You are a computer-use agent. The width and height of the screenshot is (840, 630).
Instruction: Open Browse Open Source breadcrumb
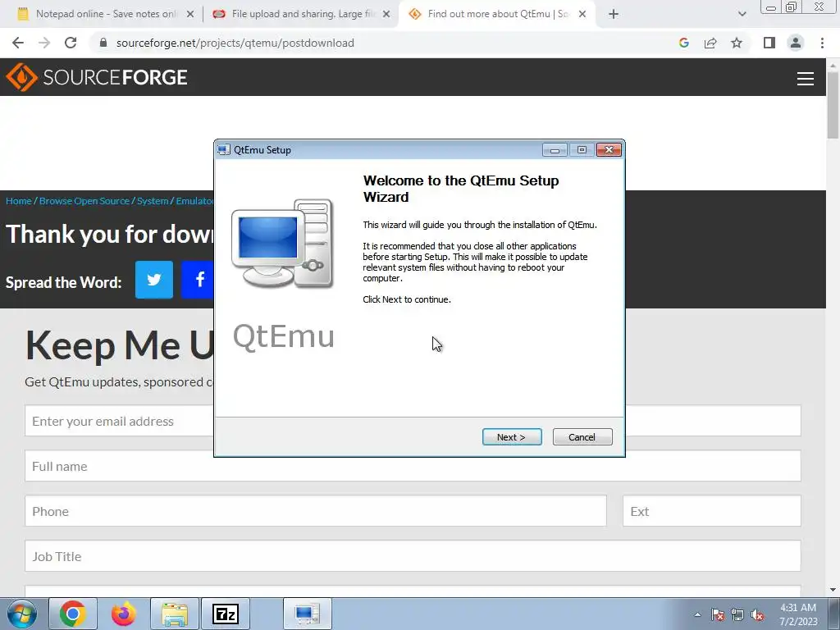coord(84,201)
